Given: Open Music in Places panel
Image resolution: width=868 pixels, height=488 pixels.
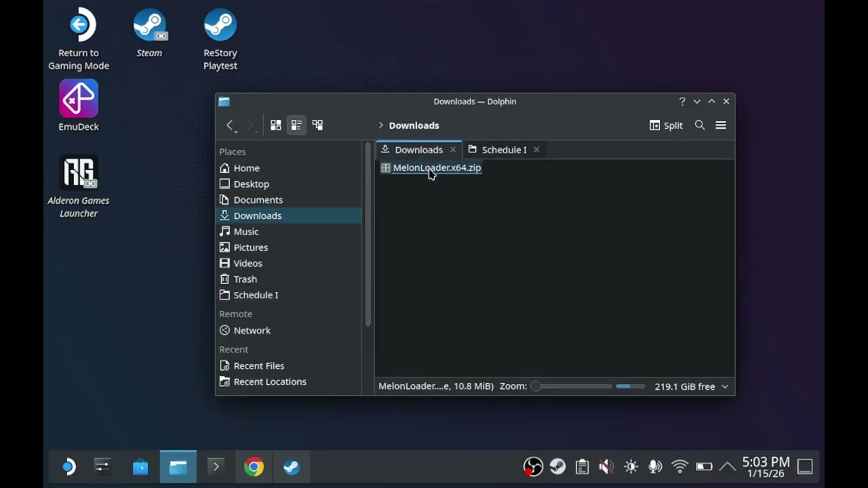Looking at the screenshot, I should point(289,232).
